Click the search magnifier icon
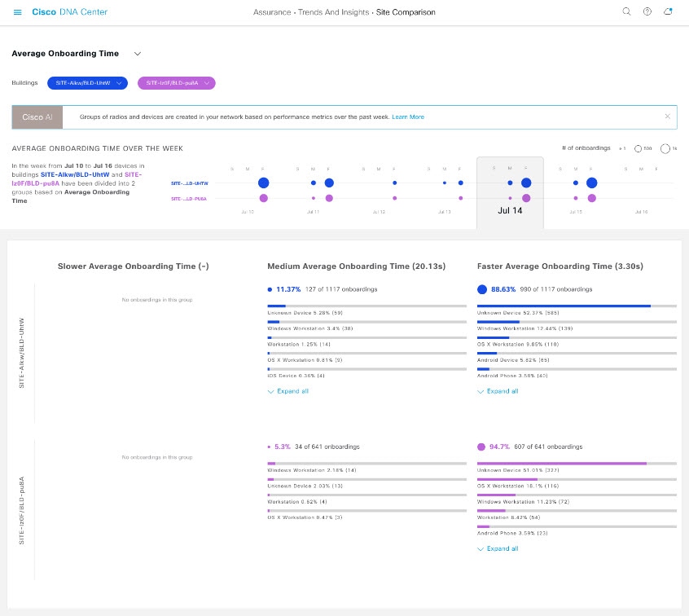 click(x=626, y=12)
